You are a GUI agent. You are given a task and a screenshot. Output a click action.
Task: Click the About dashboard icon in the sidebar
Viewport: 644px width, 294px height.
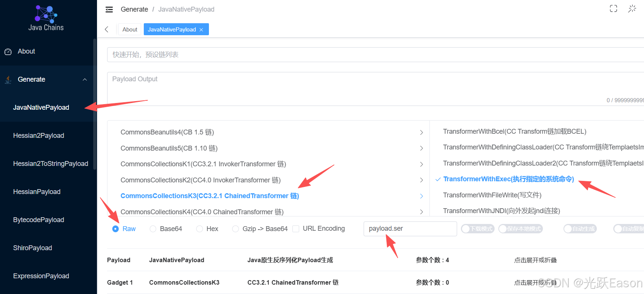[x=8, y=52]
